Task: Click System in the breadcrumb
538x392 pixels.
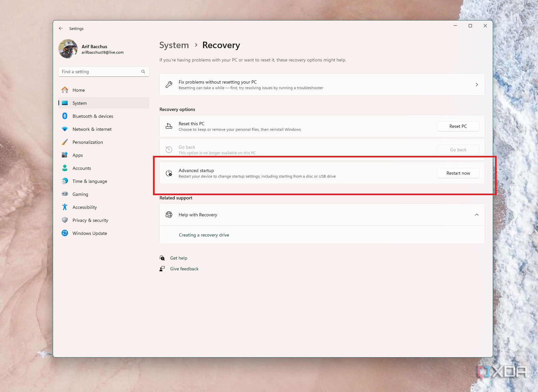Action: 174,45
